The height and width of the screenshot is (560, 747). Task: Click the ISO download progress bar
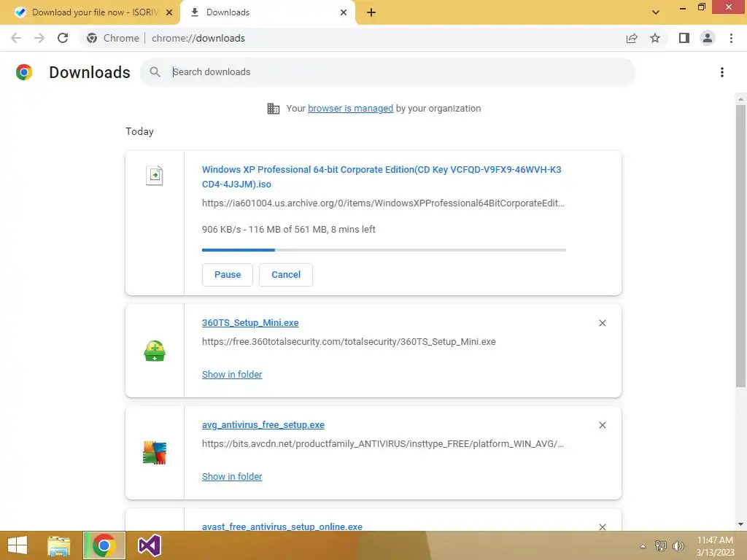pyautogui.click(x=384, y=249)
